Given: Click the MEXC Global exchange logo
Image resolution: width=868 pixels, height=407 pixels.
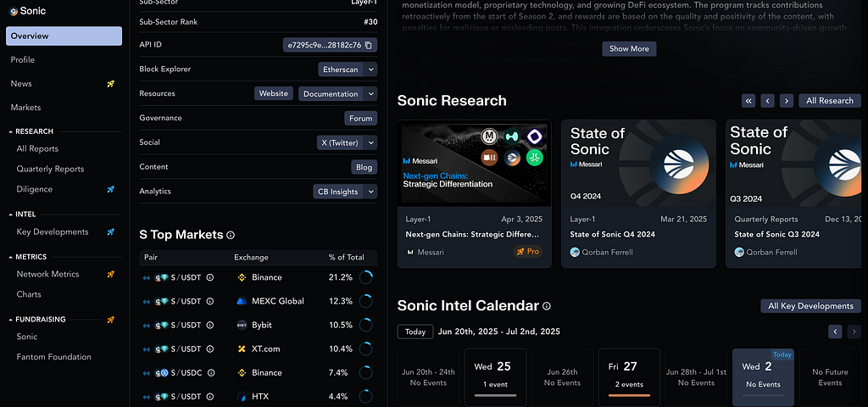Looking at the screenshot, I should [242, 301].
